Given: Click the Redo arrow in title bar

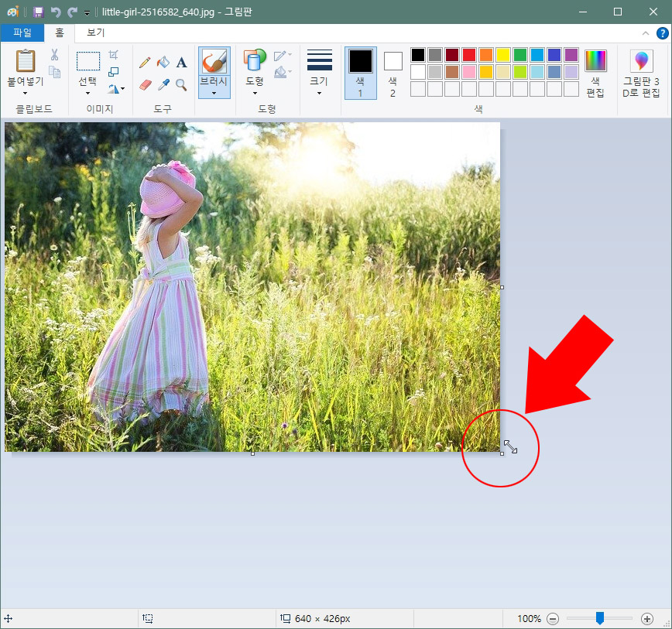Looking at the screenshot, I should point(72,12).
